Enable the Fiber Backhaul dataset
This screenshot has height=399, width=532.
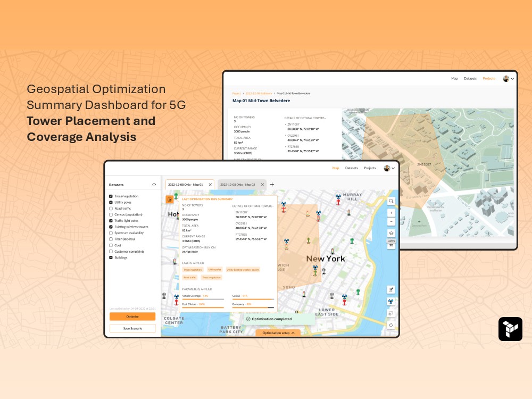click(x=111, y=239)
